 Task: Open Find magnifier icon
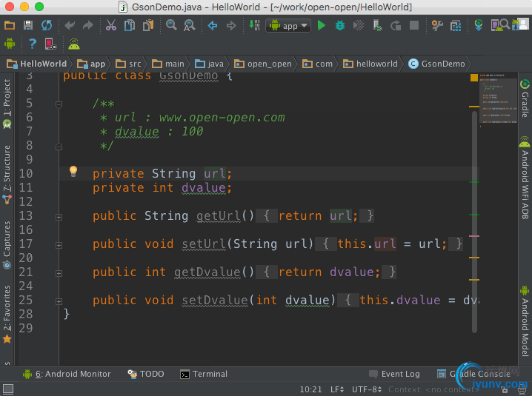point(171,25)
